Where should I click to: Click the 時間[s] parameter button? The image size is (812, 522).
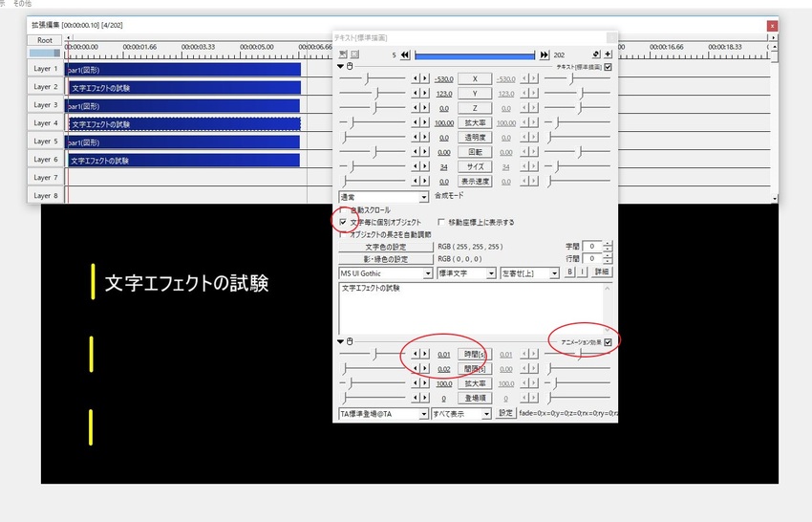pyautogui.click(x=475, y=354)
